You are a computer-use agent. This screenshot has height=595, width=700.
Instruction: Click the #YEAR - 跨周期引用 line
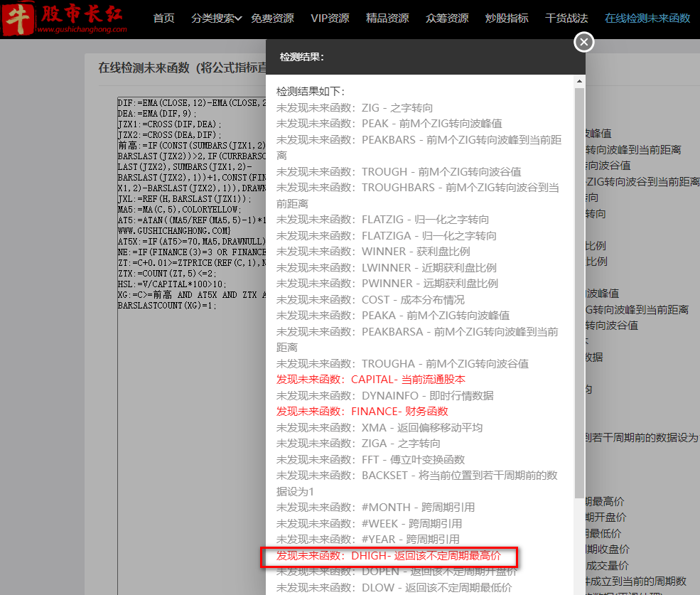coord(368,539)
